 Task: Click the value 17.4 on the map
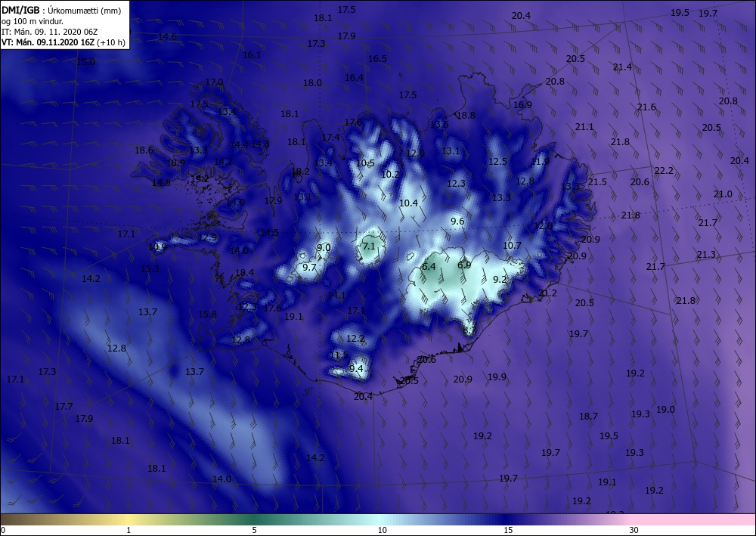331,138
